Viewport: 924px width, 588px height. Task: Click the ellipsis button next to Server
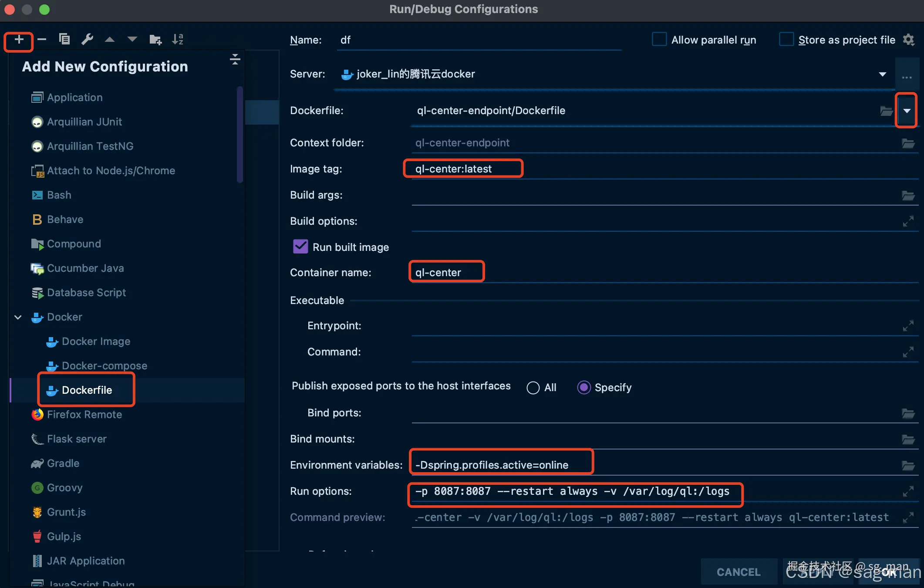pos(907,77)
